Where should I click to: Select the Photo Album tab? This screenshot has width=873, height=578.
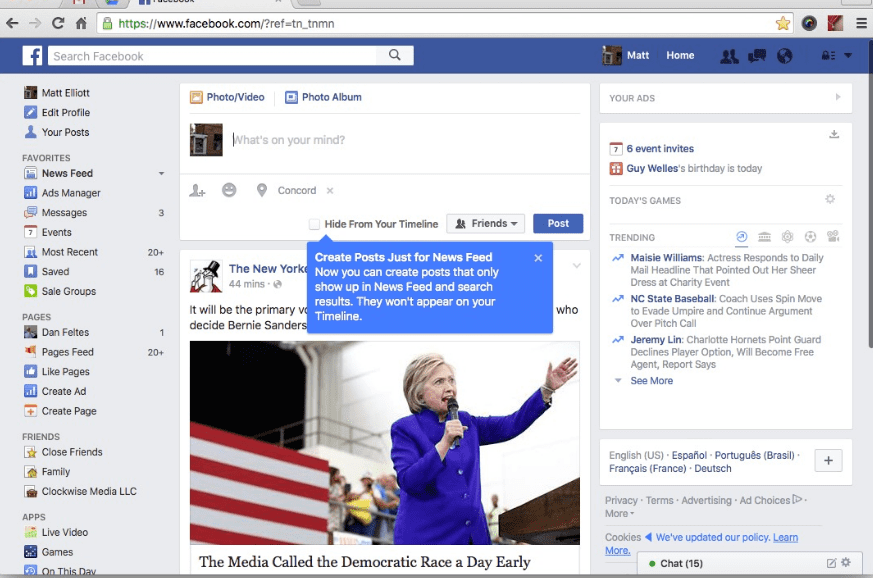323,97
